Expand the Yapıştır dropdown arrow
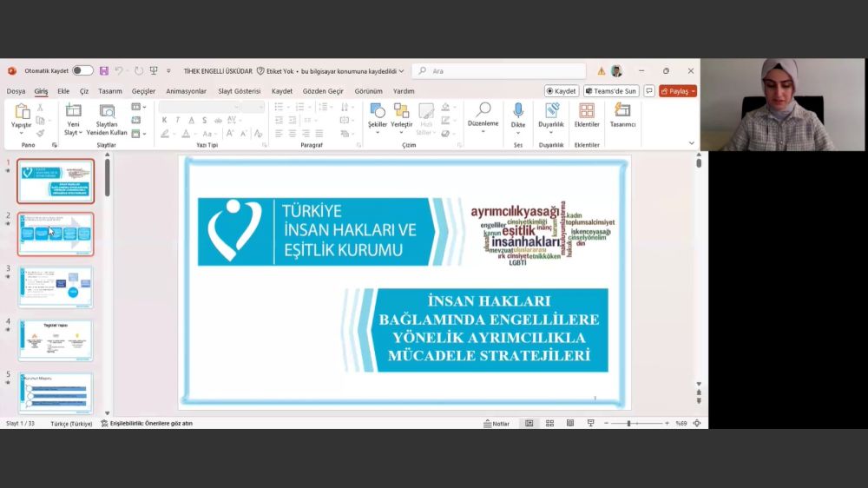 (22, 133)
